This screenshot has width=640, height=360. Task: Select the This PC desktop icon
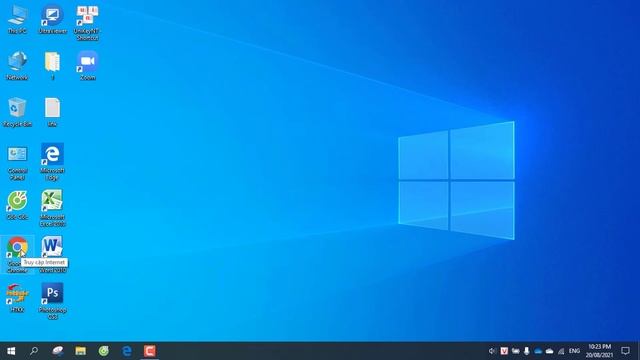pyautogui.click(x=17, y=20)
